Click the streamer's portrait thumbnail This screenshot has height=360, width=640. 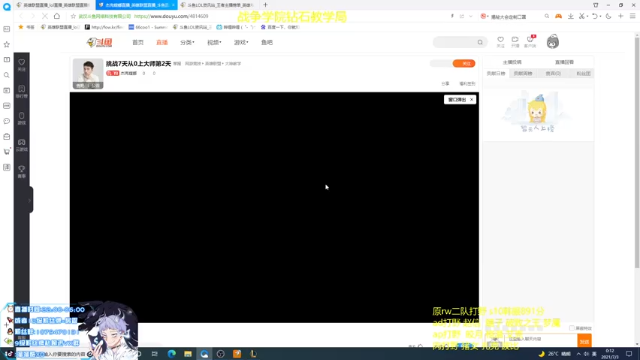coord(88,73)
